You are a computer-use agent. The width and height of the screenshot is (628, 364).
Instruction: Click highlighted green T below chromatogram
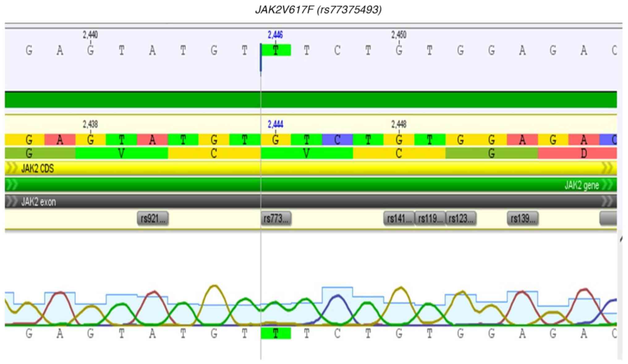pos(276,334)
